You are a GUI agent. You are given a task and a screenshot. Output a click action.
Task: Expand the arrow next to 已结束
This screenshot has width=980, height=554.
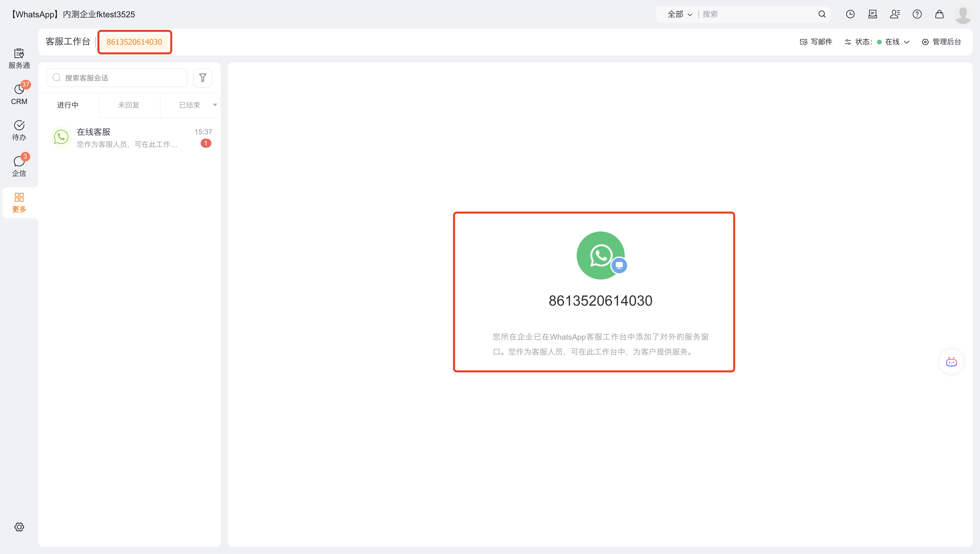click(215, 105)
